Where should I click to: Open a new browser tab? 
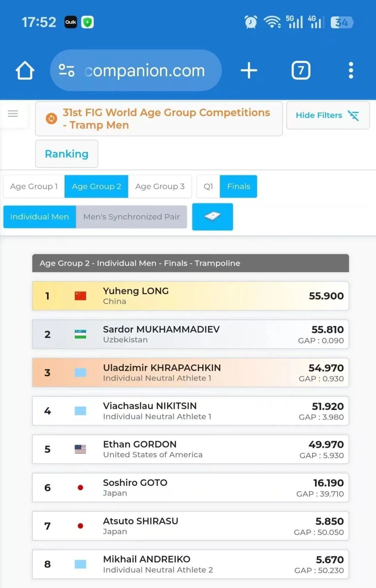point(249,70)
